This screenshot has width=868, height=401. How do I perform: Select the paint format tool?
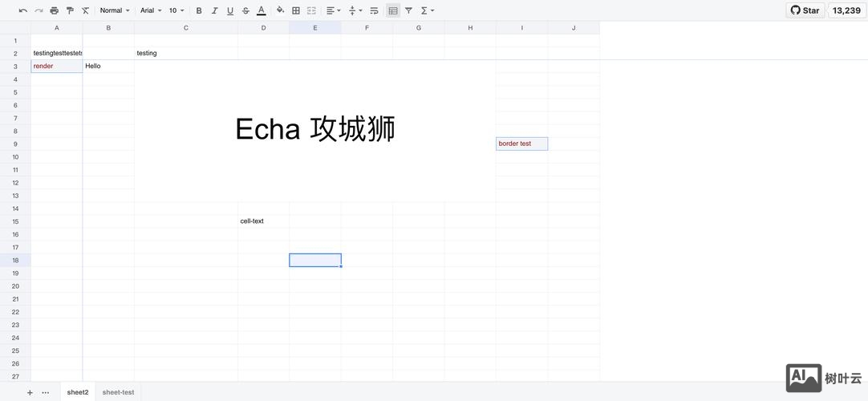(70, 10)
